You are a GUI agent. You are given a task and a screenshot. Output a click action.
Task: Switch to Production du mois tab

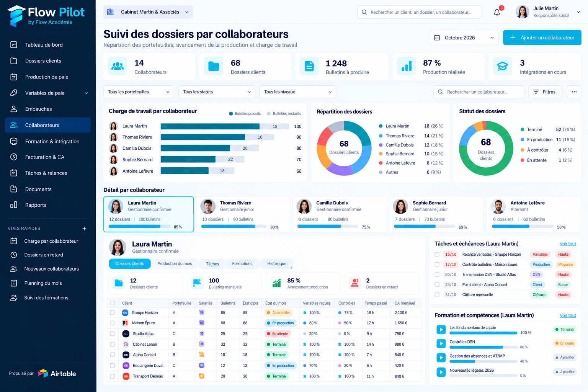tap(175, 264)
